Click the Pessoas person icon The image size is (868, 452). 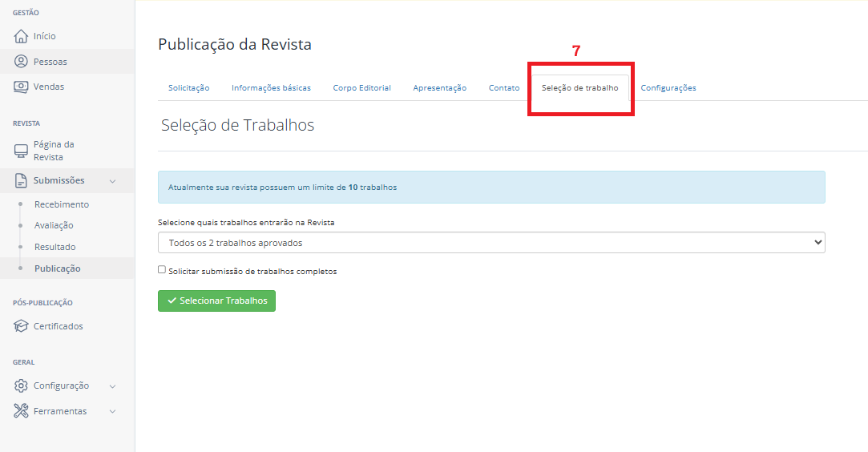pos(21,62)
